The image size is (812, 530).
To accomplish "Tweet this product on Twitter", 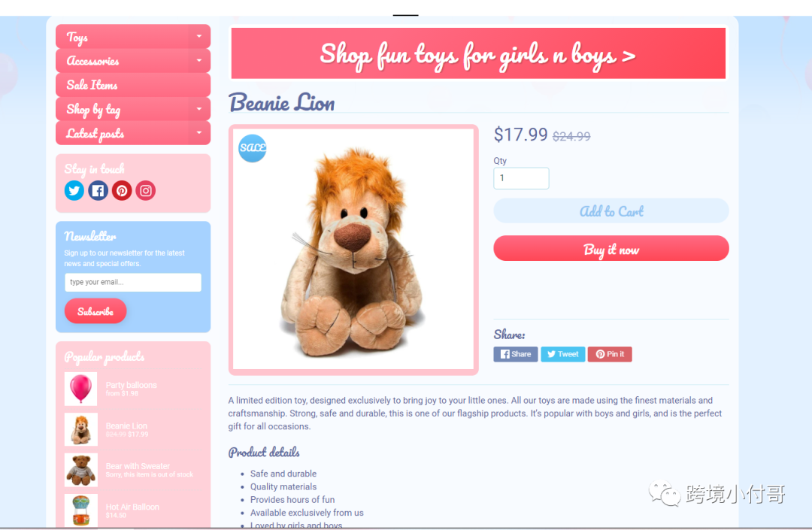I will pos(563,354).
